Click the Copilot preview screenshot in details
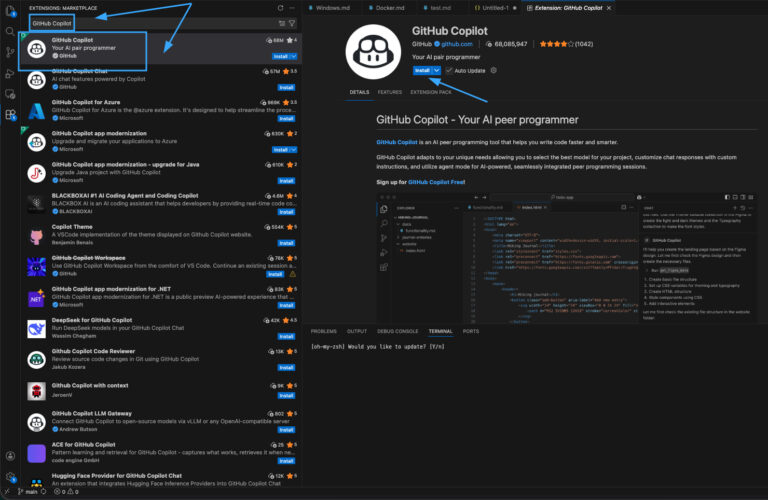The height and width of the screenshot is (500, 768). point(566,258)
